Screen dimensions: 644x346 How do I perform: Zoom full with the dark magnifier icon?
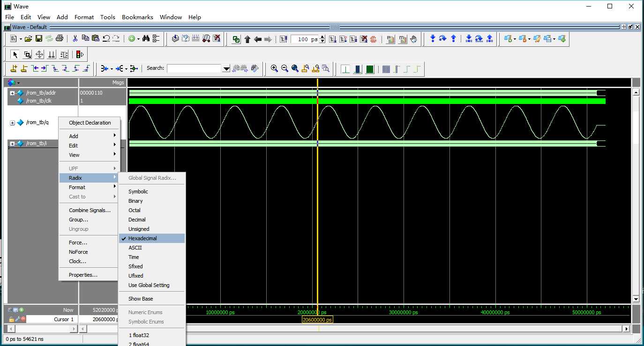point(295,69)
